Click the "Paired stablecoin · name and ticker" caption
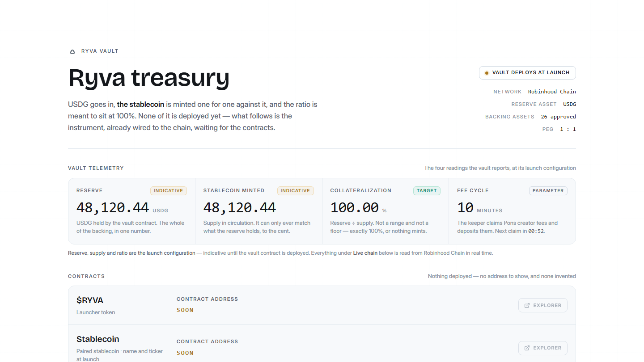644x362 pixels. tap(120, 355)
